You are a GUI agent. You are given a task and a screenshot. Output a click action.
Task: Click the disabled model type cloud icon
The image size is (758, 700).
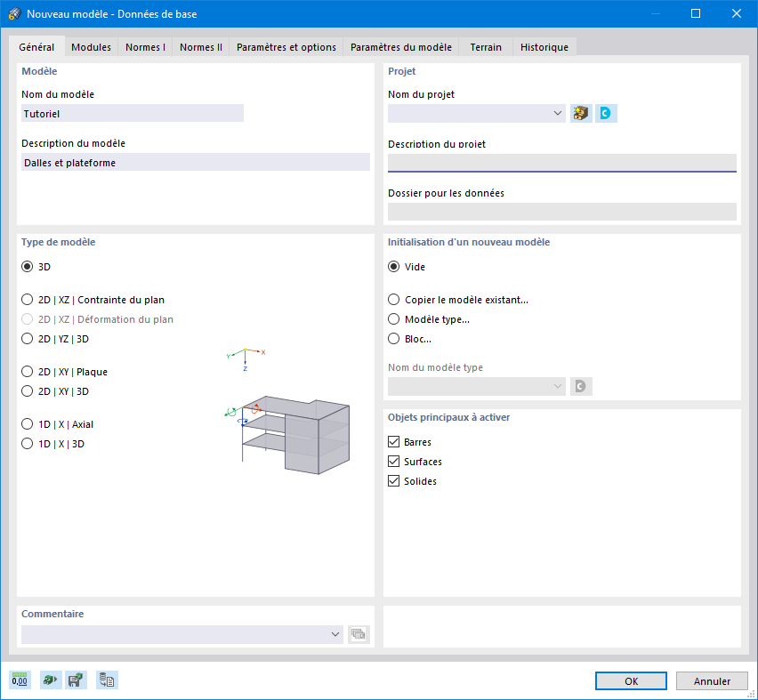(x=581, y=386)
